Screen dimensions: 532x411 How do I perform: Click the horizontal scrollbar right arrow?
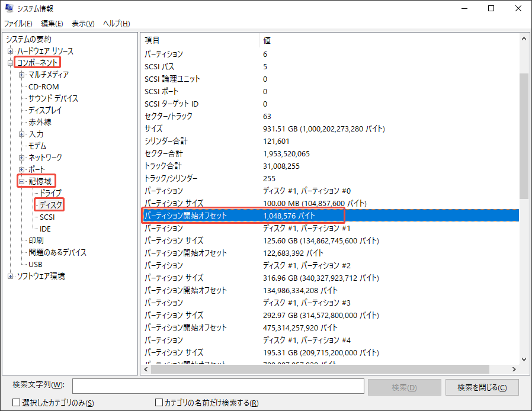(514, 370)
